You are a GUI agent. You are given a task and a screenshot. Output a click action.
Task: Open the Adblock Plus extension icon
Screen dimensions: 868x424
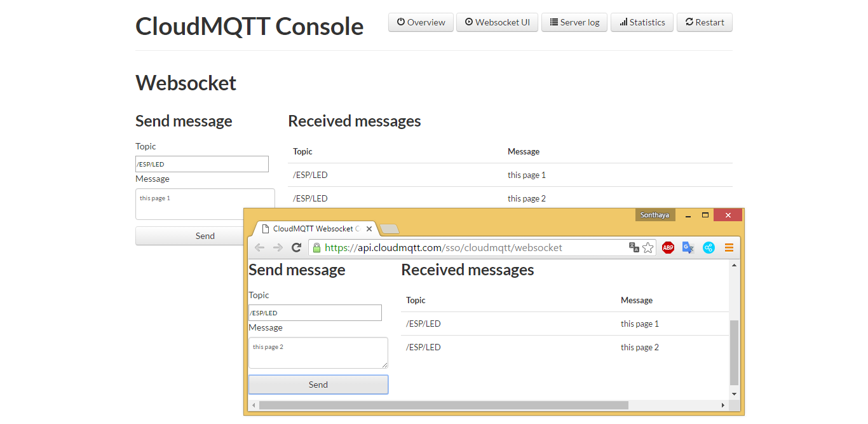[668, 248]
